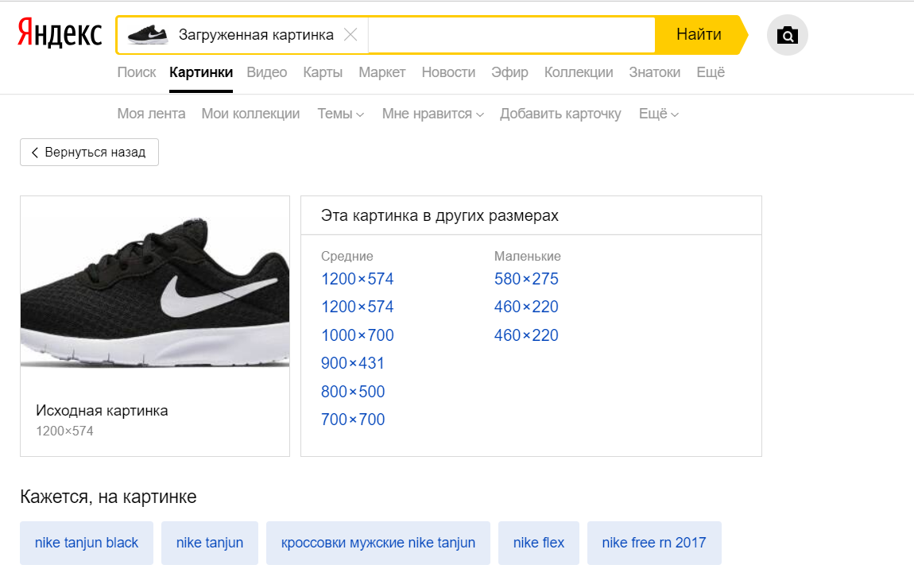Expand the Темы dropdown
The width and height of the screenshot is (914, 588).
coord(341,114)
